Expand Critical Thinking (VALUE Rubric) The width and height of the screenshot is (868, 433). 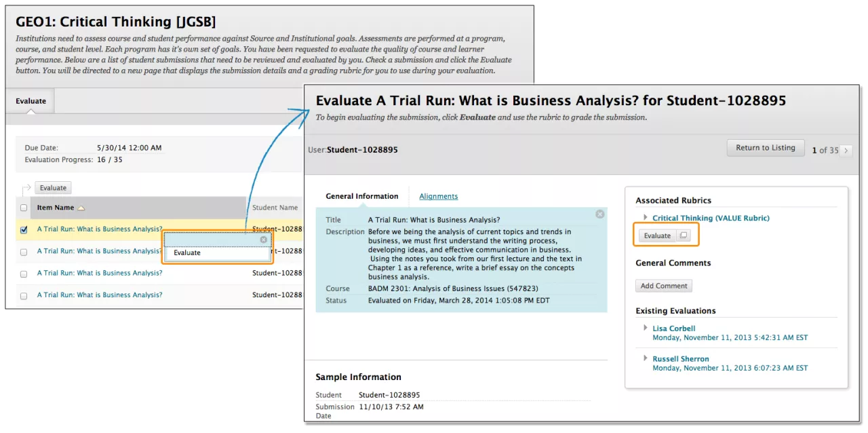click(644, 218)
